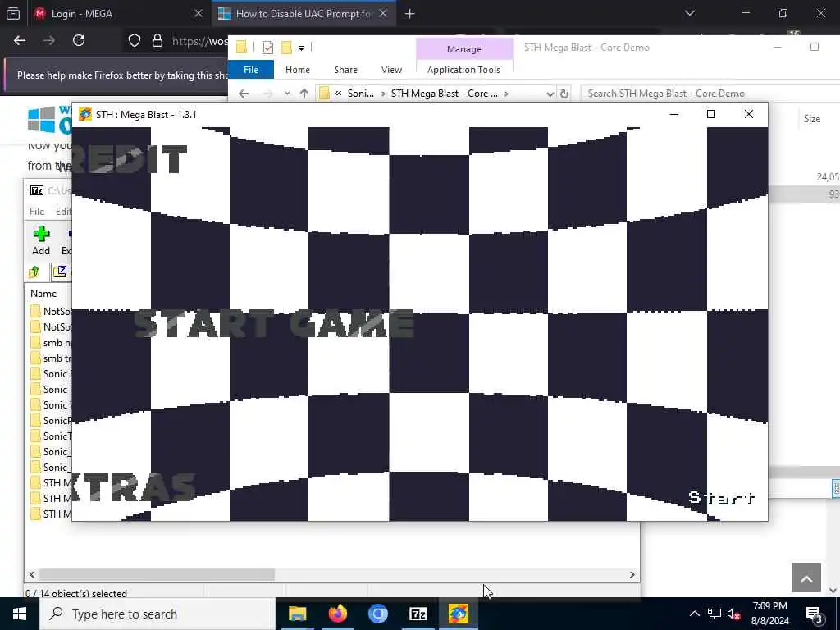Screen dimensions: 840x630
Task: Reload the Firefox page
Action: pos(79,40)
